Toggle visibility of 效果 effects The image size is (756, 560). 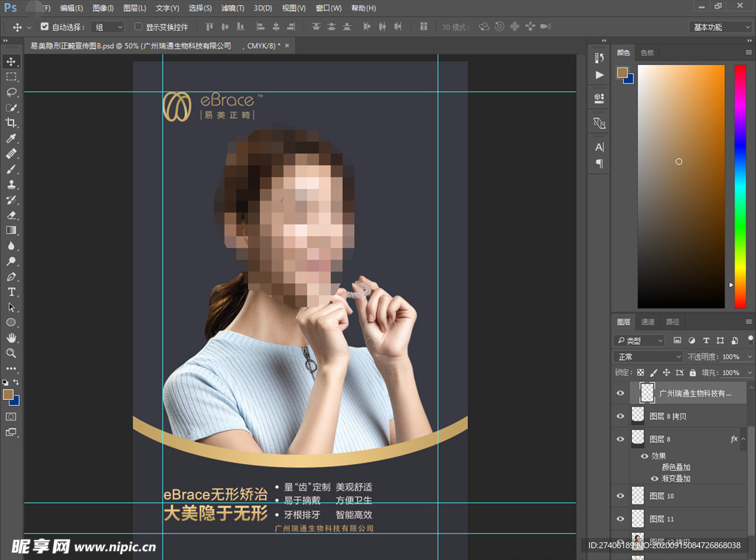[x=644, y=456]
